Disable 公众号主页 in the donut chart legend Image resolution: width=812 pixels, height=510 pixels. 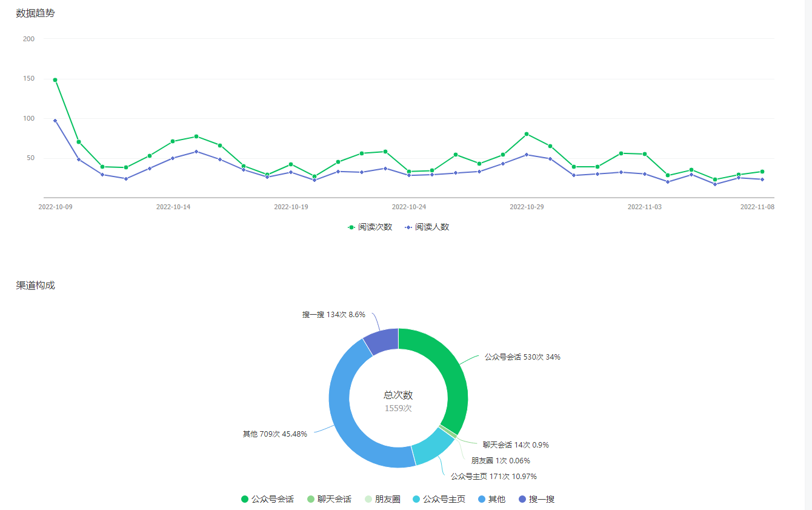click(439, 499)
